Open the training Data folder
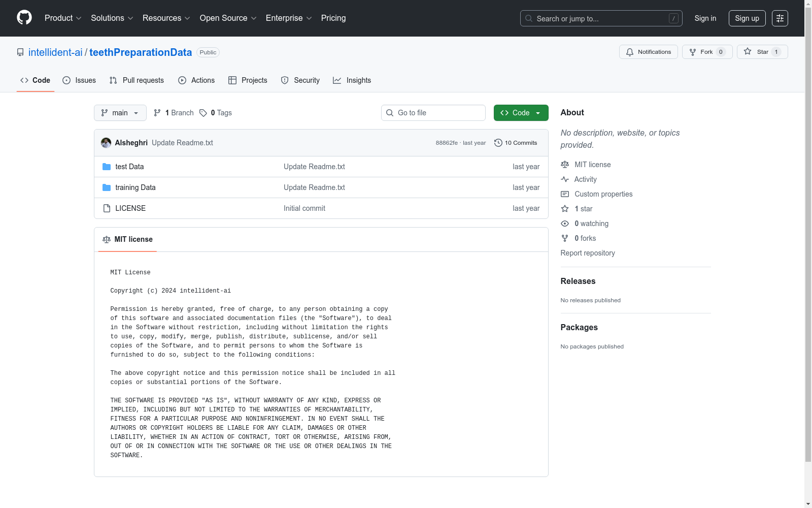Viewport: 812px width, 508px height. 136,187
